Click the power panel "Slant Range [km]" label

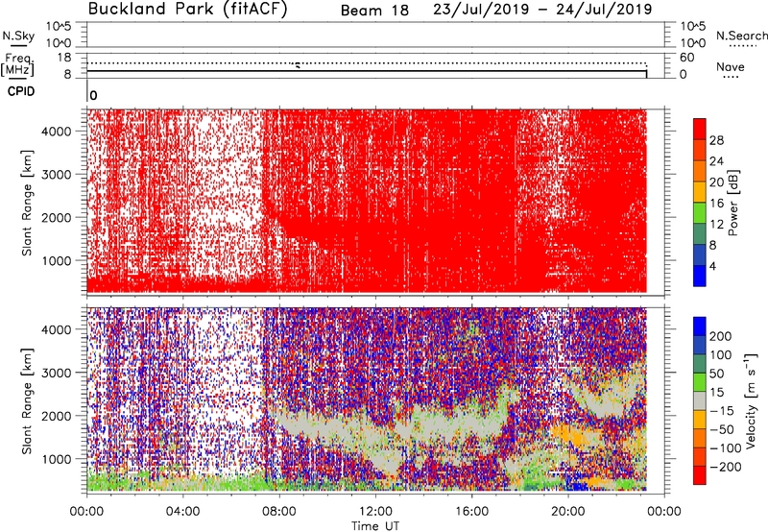[27, 203]
